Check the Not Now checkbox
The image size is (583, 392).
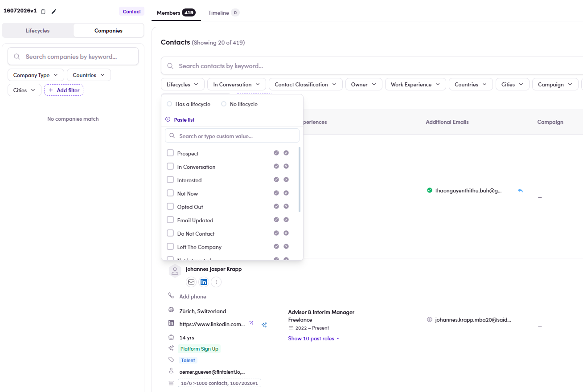pos(170,193)
